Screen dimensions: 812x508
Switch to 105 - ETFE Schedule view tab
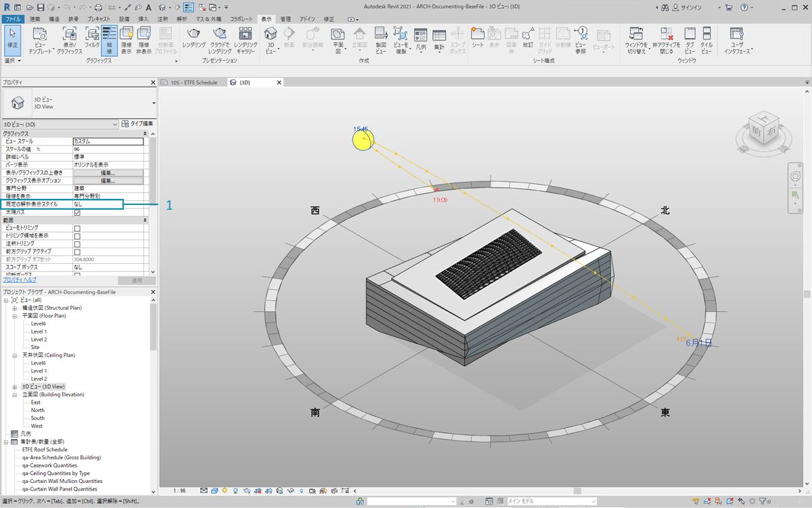click(x=193, y=83)
